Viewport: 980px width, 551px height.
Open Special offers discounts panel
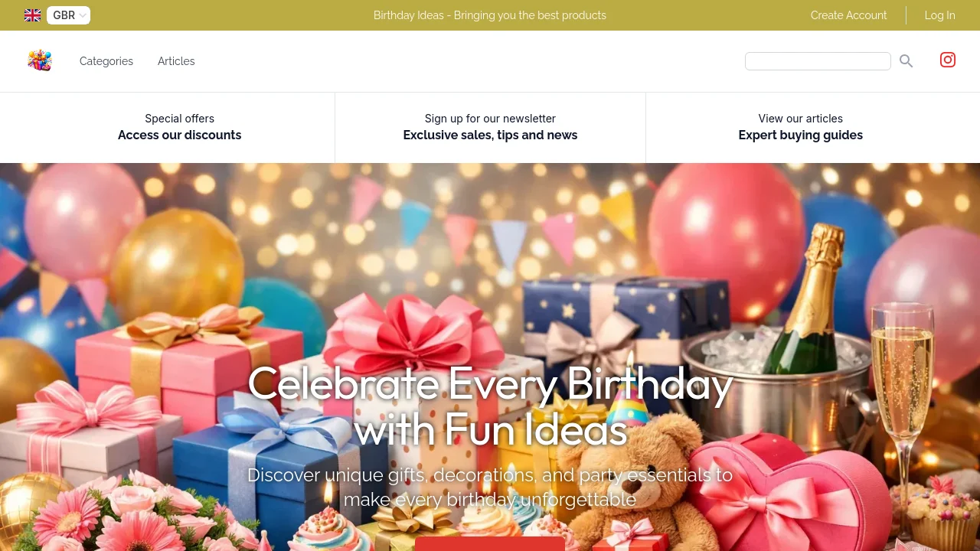pos(179,127)
